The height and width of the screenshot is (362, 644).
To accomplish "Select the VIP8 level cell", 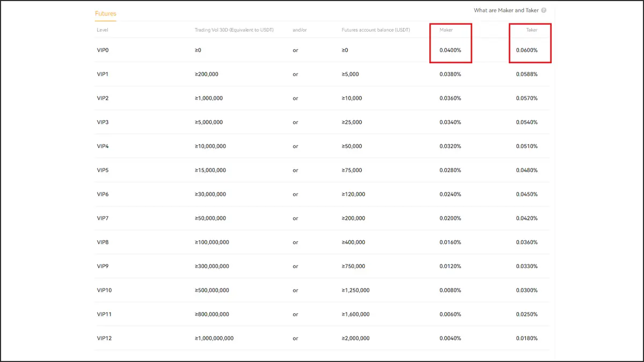I will (x=103, y=242).
